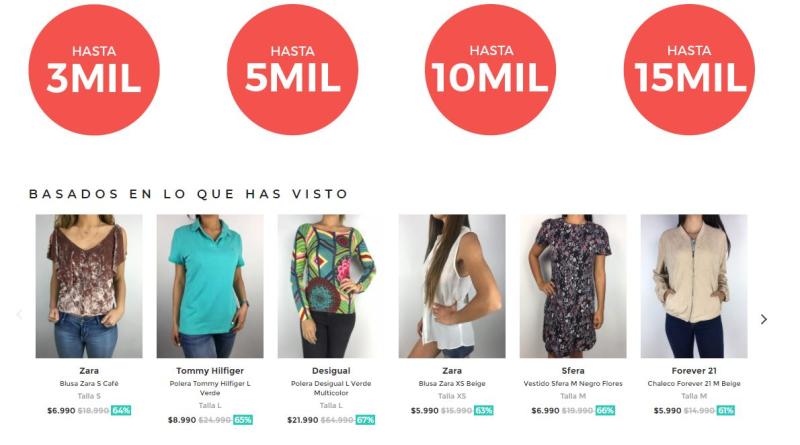Viewport: 800px width, 445px height.
Task: Open the Zara brown blouse photo
Action: click(89, 286)
